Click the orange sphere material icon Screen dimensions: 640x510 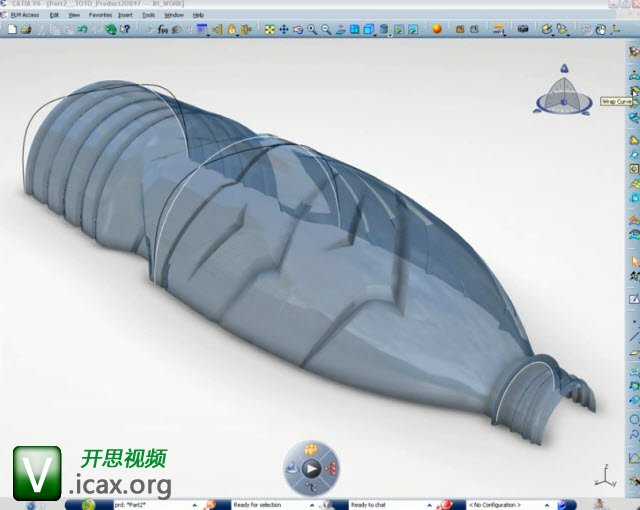pos(437,29)
